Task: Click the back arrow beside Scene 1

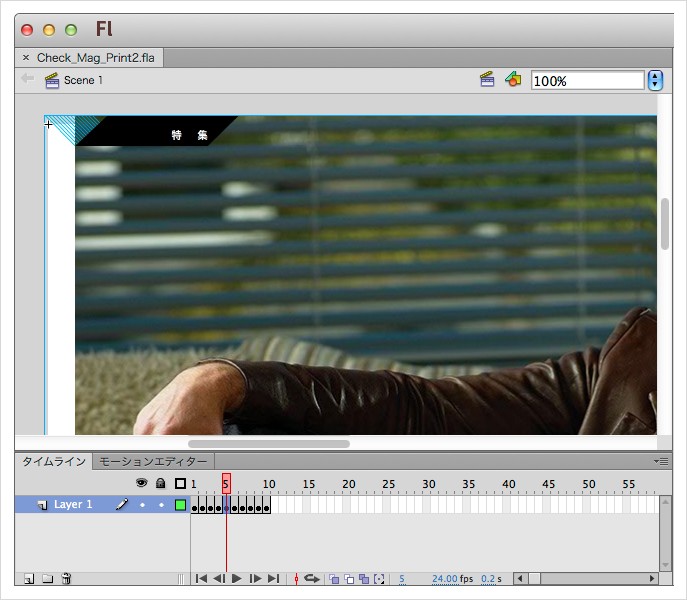Action: [28, 79]
